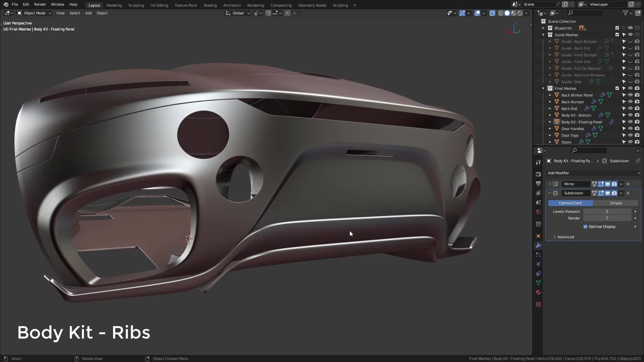Click the Levels Viewport value field
This screenshot has width=644, height=362.
pyautogui.click(x=607, y=212)
